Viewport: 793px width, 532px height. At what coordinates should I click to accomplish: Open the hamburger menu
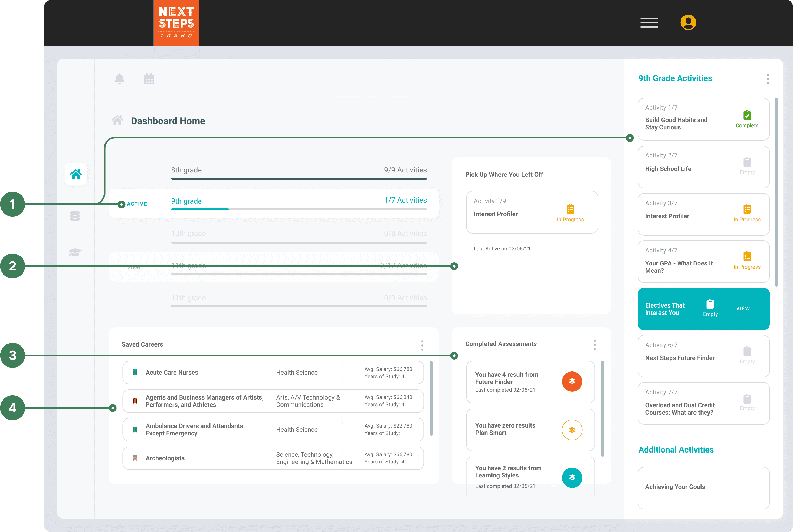tap(649, 23)
